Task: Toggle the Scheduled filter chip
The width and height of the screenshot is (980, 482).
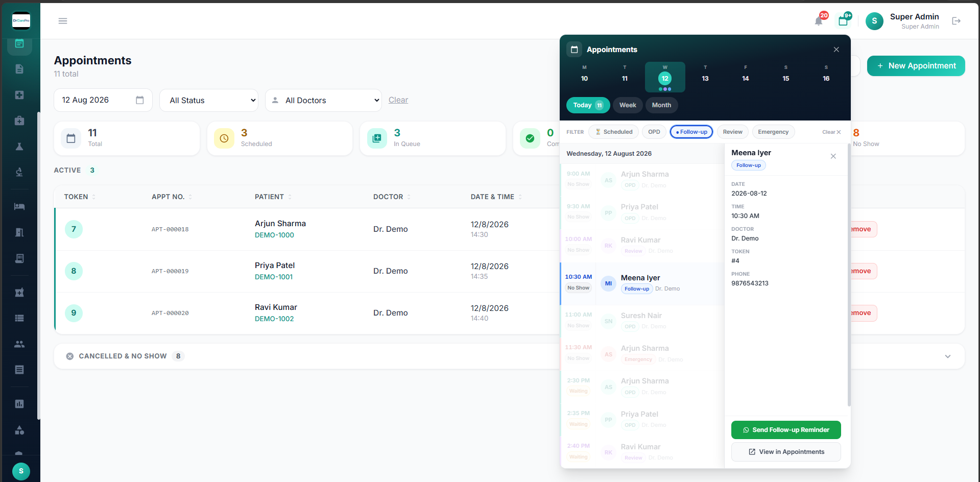Action: tap(614, 132)
